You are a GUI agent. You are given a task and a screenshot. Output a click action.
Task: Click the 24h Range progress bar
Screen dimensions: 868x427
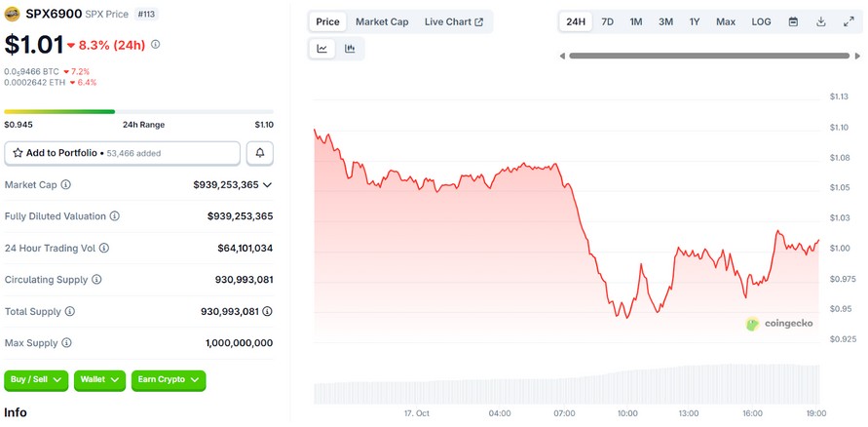point(139,112)
